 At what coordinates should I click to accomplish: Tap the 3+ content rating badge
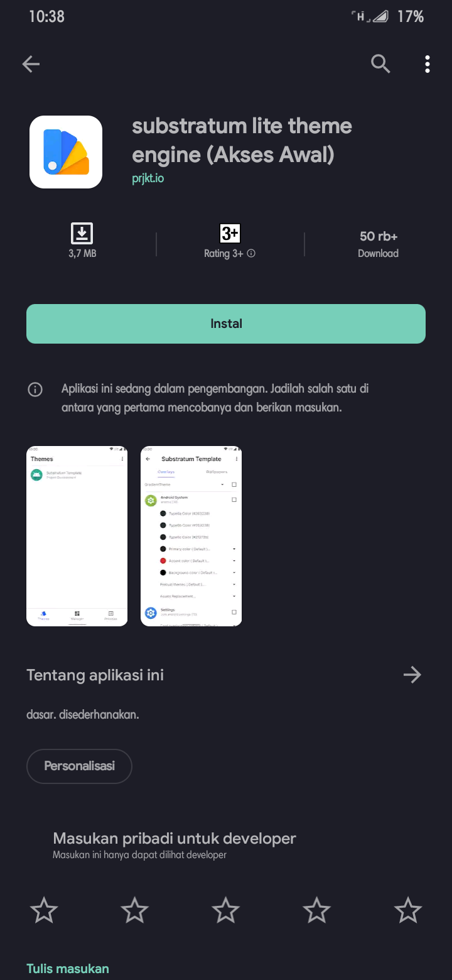pos(230,234)
